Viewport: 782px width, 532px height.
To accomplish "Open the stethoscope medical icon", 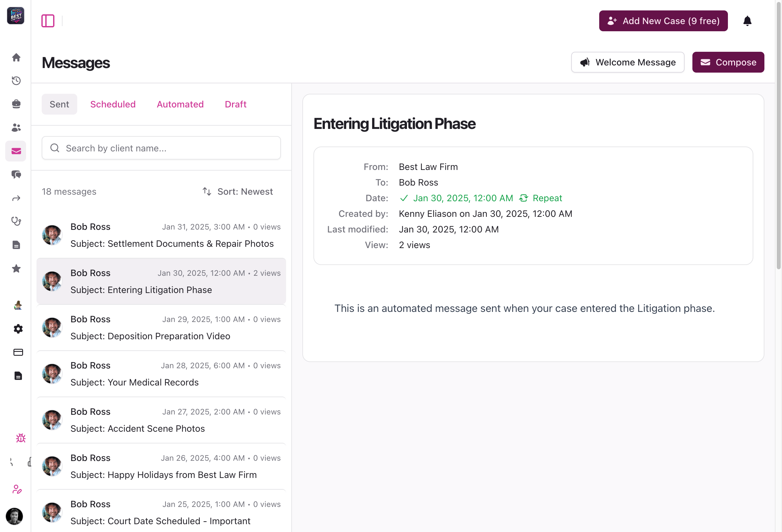I will point(16,221).
